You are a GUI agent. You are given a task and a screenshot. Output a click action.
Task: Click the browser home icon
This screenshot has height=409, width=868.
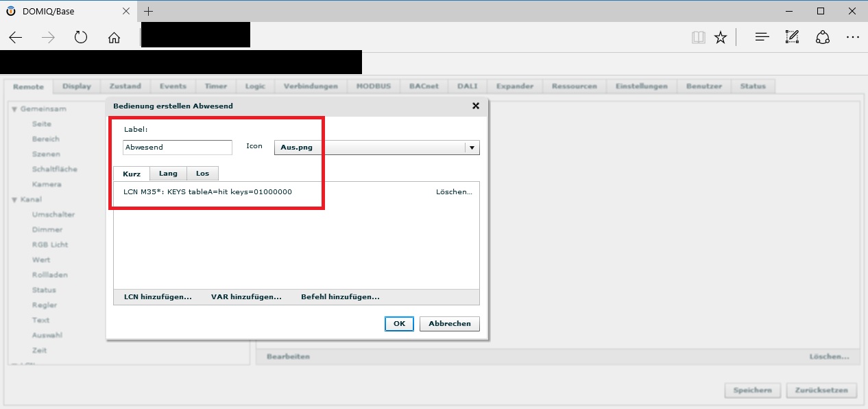pos(114,38)
